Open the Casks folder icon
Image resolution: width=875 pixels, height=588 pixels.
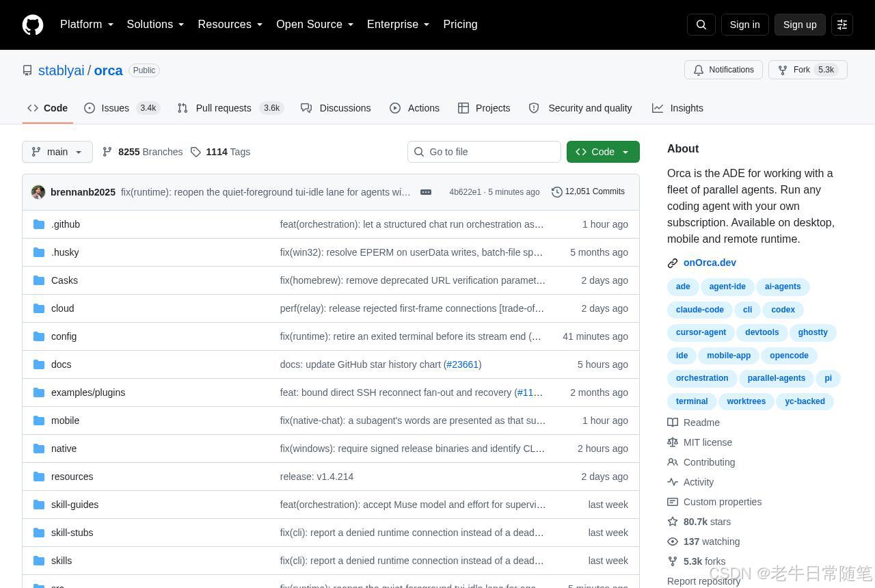(x=39, y=280)
